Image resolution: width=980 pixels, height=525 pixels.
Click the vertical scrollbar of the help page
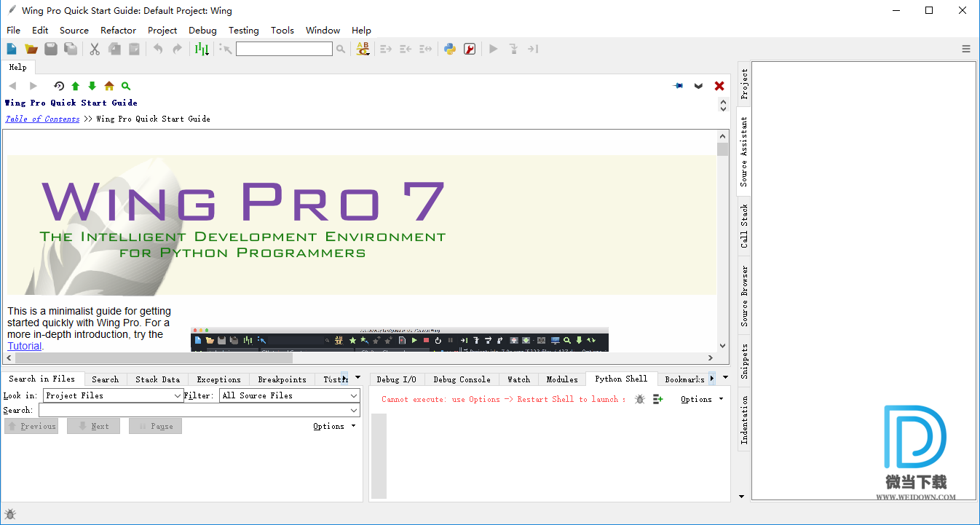(722, 241)
